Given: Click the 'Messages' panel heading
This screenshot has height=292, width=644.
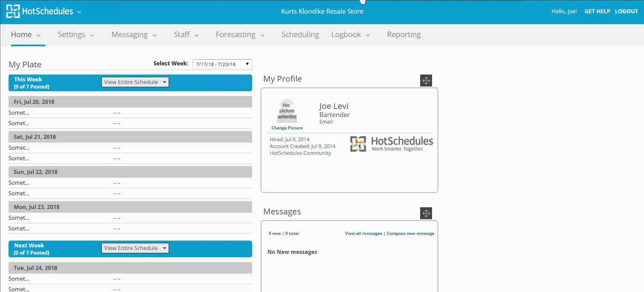Looking at the screenshot, I should (282, 212).
